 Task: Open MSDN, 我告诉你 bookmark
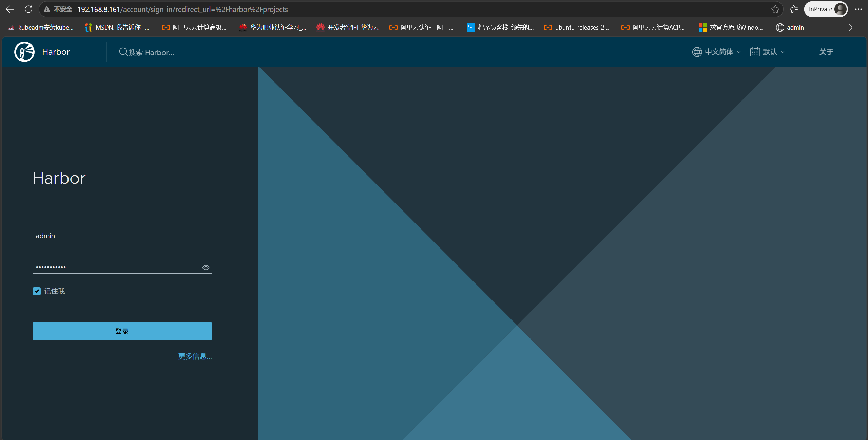tap(117, 27)
